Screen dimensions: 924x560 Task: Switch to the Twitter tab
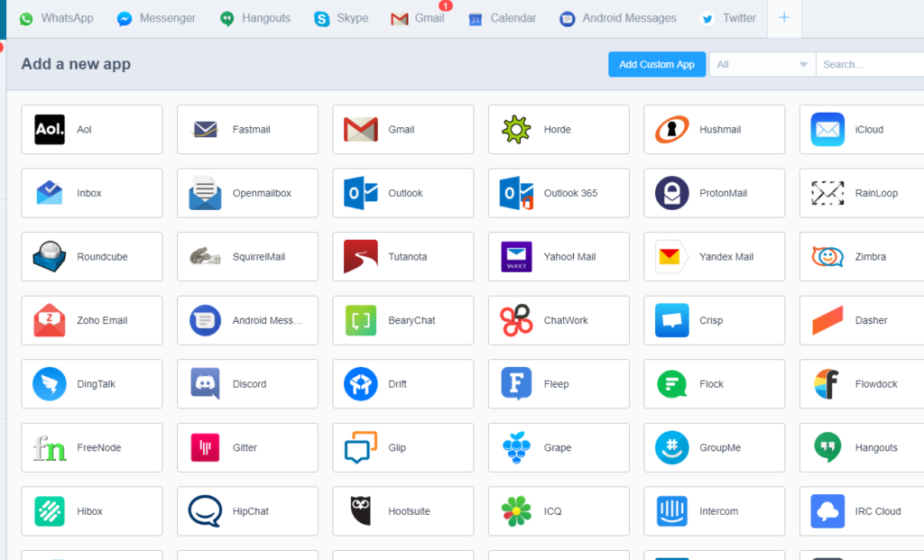click(x=728, y=18)
